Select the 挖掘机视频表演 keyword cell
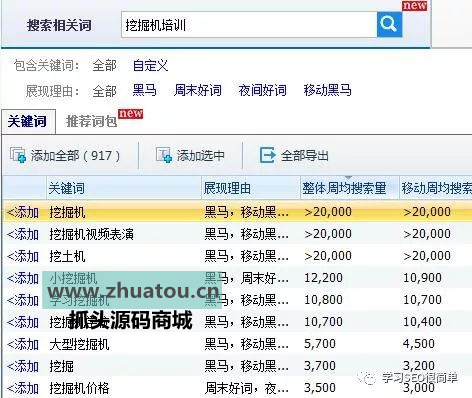This screenshot has height=398, width=472. click(x=91, y=234)
